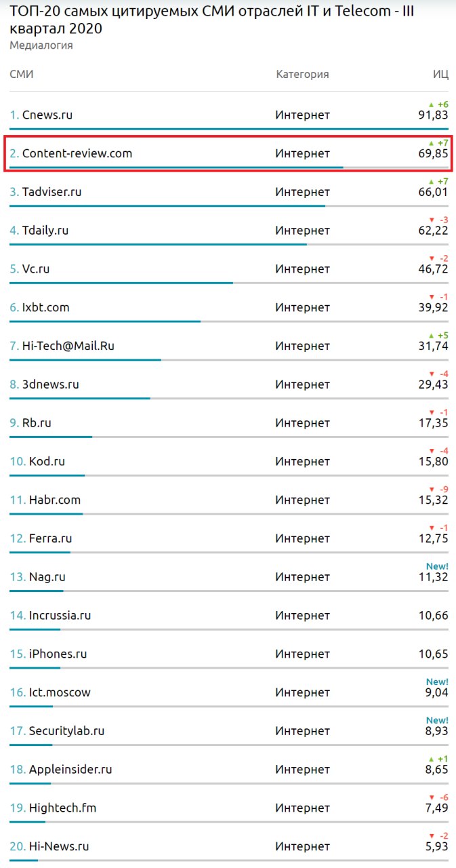This screenshot has width=456, height=868.
Task: Sort by the Категория column header
Action: coord(302,75)
